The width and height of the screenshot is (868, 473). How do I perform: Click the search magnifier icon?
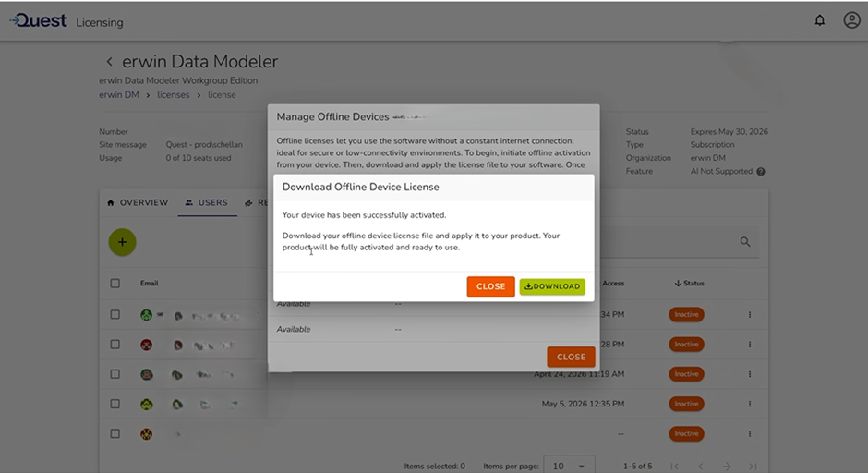pyautogui.click(x=745, y=241)
